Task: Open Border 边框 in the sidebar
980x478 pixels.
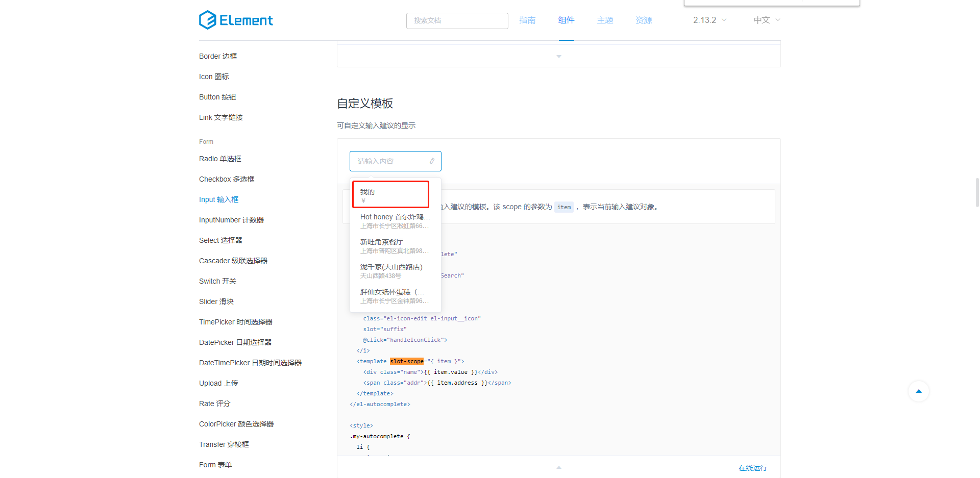Action: point(218,56)
